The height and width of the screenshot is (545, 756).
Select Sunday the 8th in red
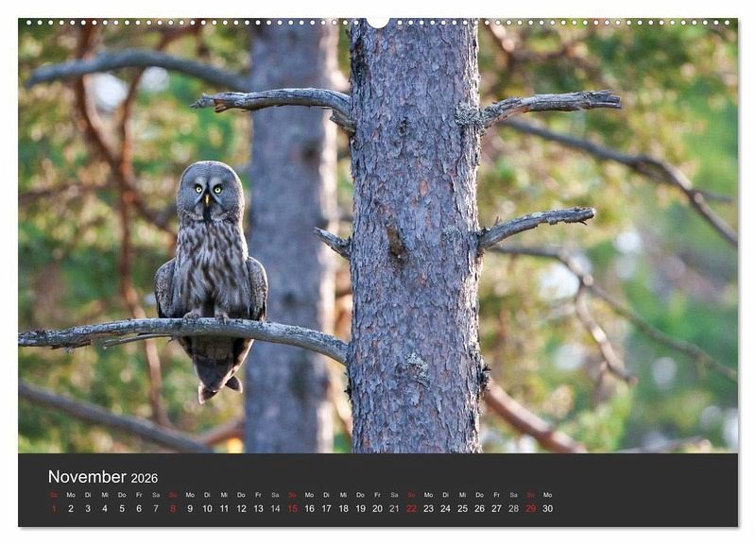coord(173,508)
